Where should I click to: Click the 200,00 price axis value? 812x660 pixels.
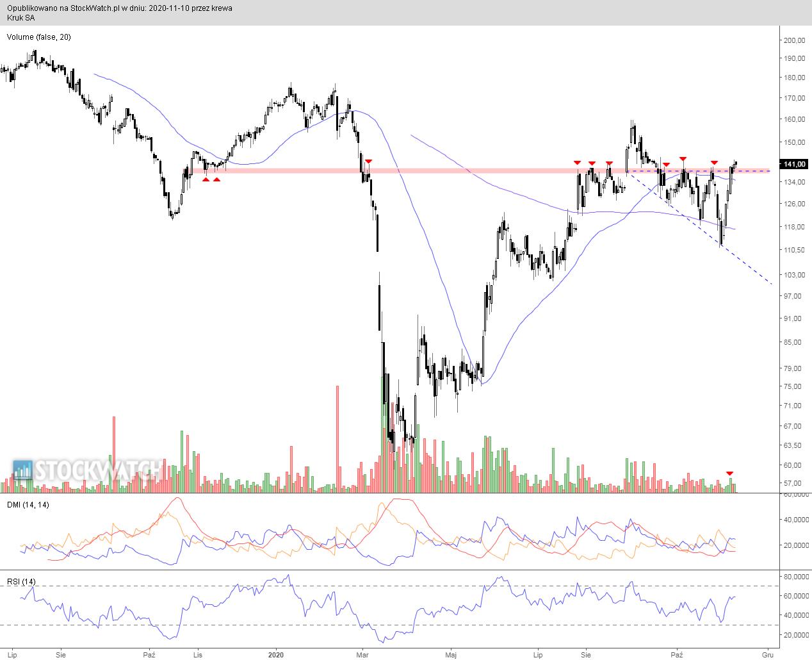coord(794,40)
